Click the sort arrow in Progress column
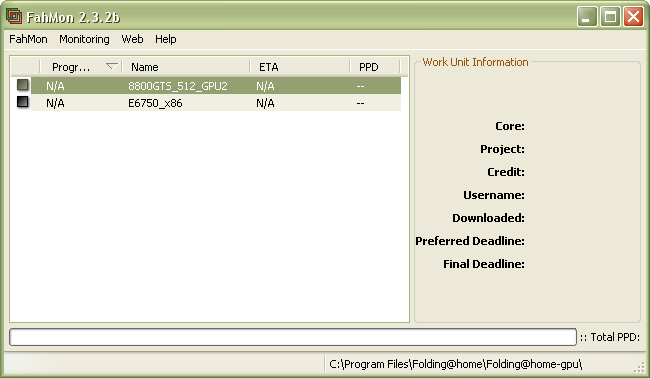This screenshot has width=650, height=378. (x=112, y=66)
